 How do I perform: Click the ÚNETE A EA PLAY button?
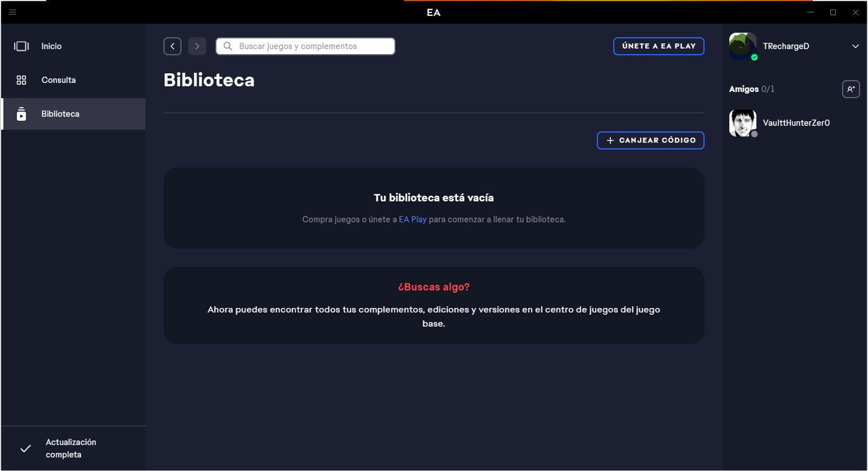659,46
